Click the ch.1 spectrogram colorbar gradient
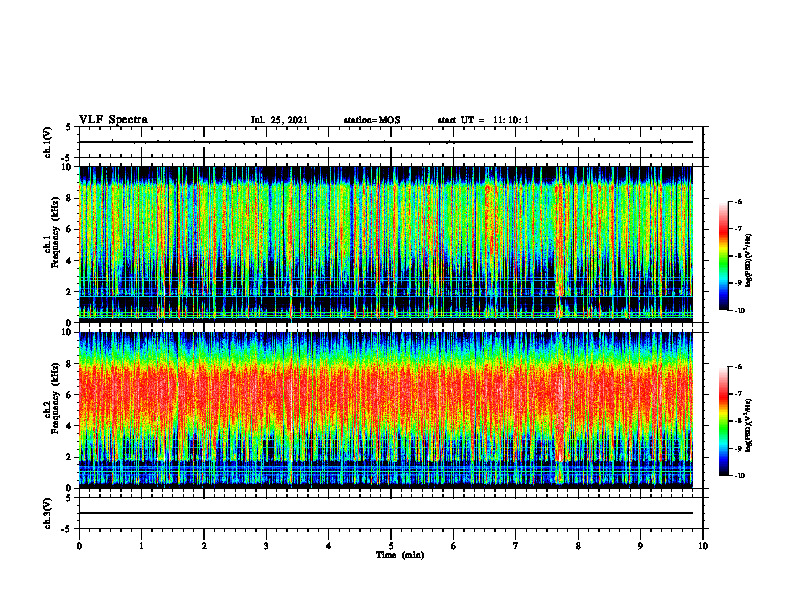 point(723,256)
